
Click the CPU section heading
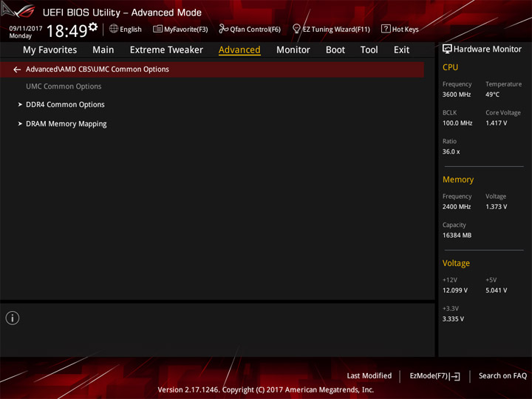450,67
